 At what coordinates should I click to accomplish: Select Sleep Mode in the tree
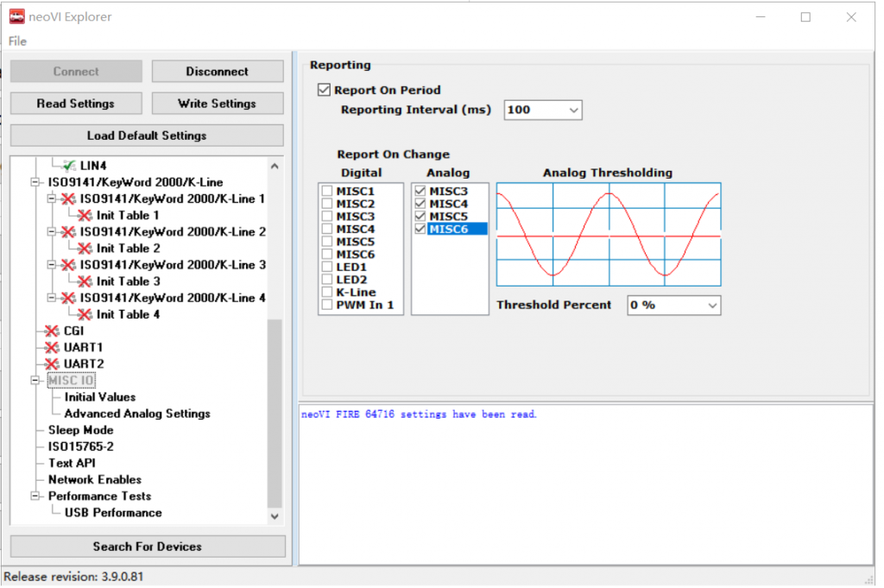pyautogui.click(x=80, y=430)
